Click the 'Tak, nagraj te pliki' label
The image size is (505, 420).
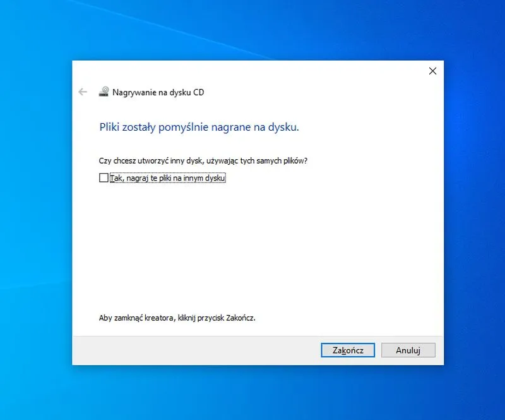point(167,178)
